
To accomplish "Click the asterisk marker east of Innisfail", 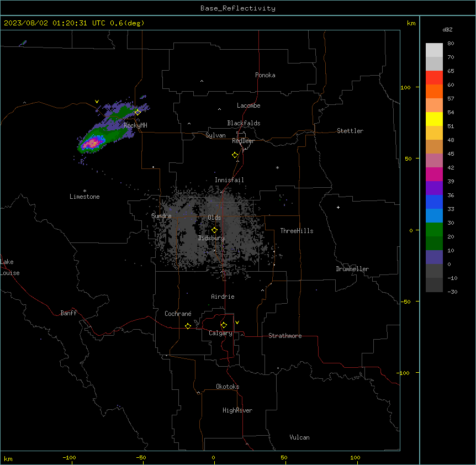I will point(277,167).
